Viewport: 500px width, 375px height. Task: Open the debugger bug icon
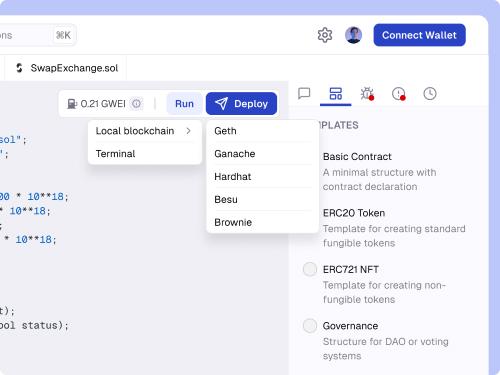point(367,94)
